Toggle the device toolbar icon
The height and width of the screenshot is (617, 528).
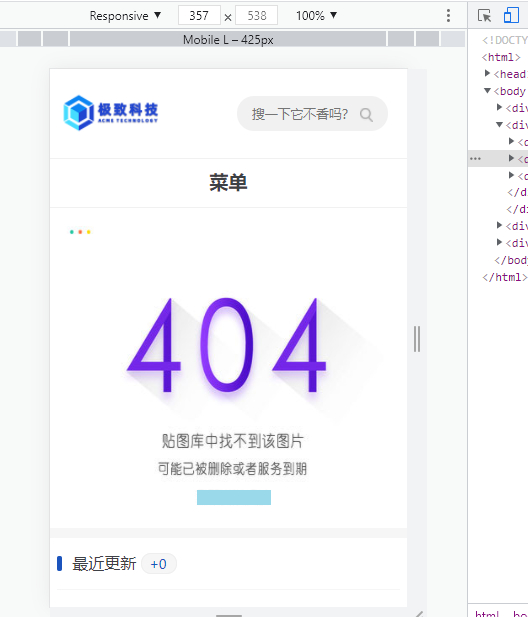tap(511, 15)
